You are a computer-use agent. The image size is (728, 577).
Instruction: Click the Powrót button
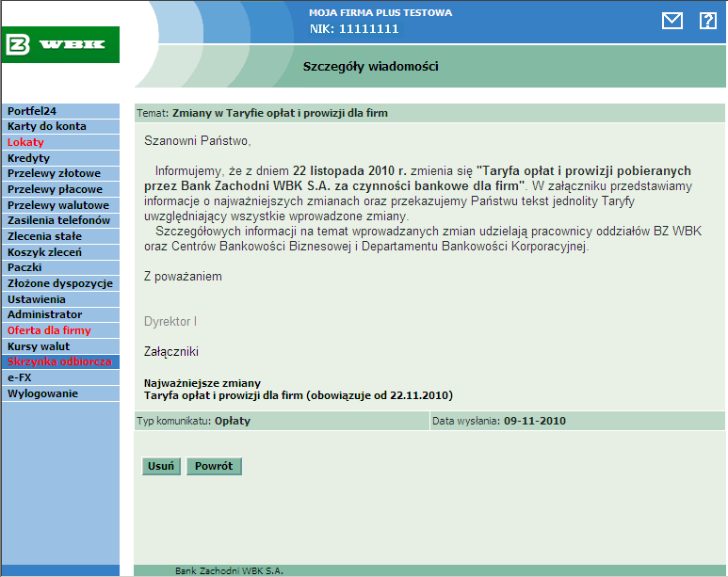pos(214,466)
